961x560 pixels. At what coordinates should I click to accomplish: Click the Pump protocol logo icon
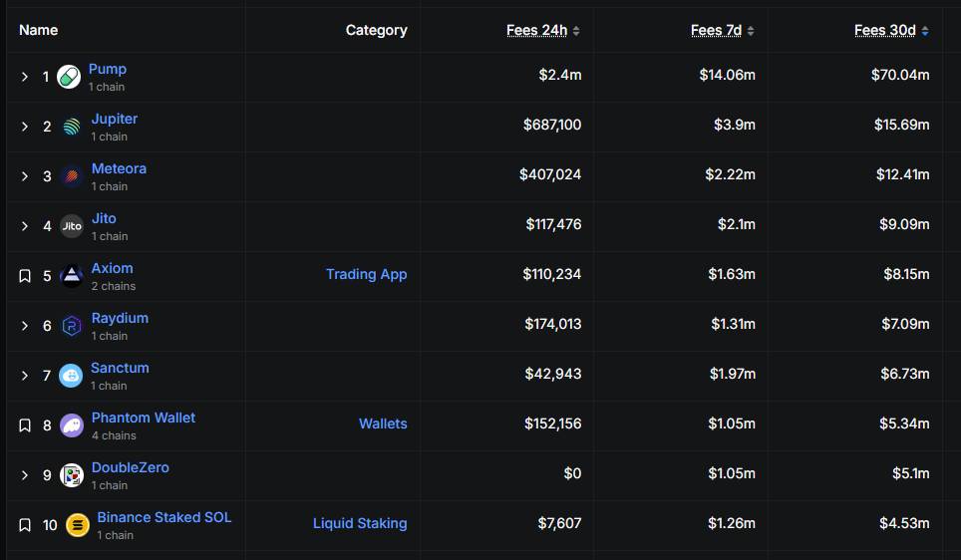point(69,77)
